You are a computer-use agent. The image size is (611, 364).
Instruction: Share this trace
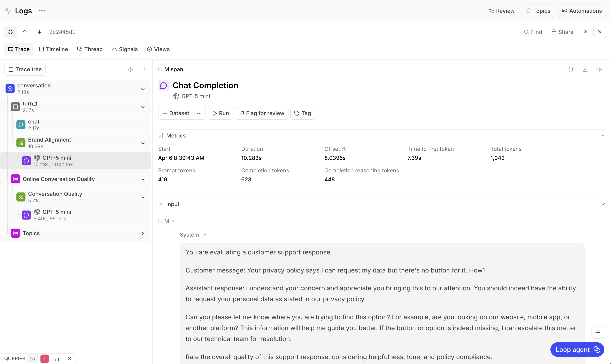[x=562, y=32]
